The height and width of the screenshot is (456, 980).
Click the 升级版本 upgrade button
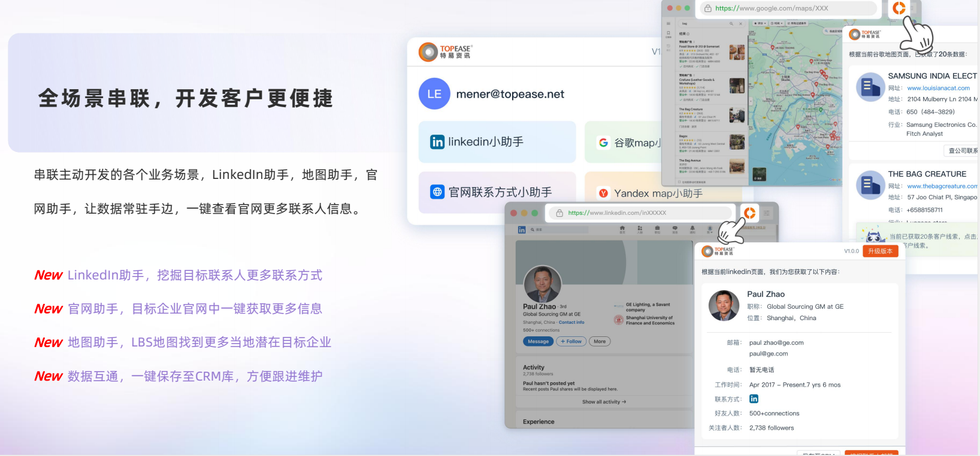click(x=881, y=251)
